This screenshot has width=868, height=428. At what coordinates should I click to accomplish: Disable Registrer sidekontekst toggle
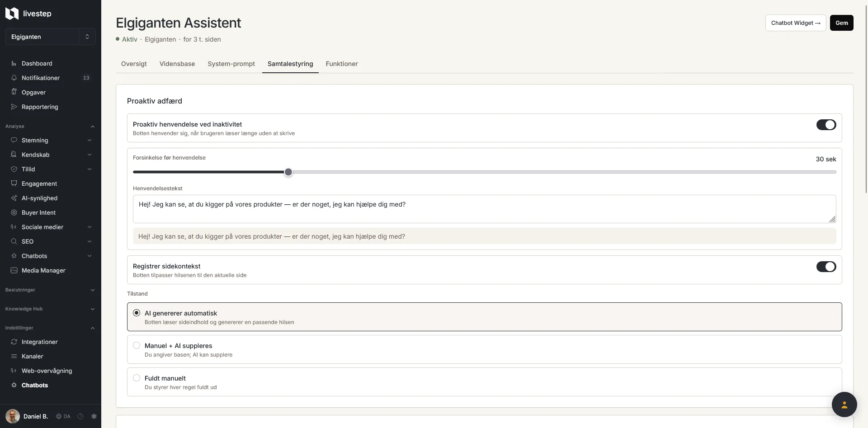[x=826, y=267]
